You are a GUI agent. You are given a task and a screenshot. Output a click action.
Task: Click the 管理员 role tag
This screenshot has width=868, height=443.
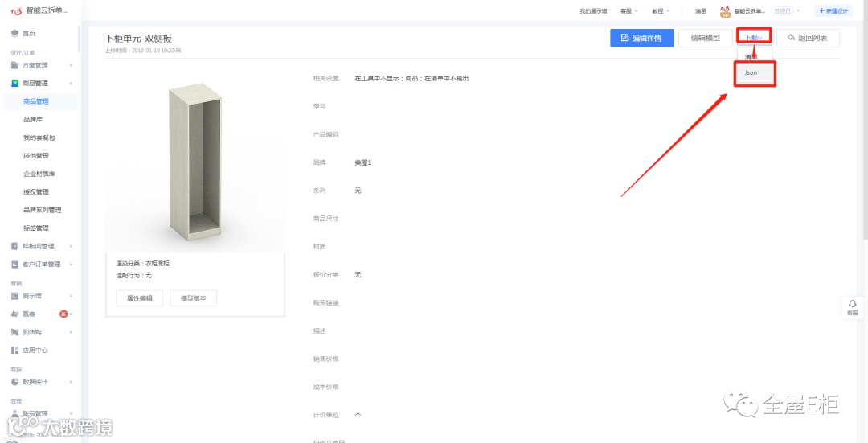click(783, 11)
